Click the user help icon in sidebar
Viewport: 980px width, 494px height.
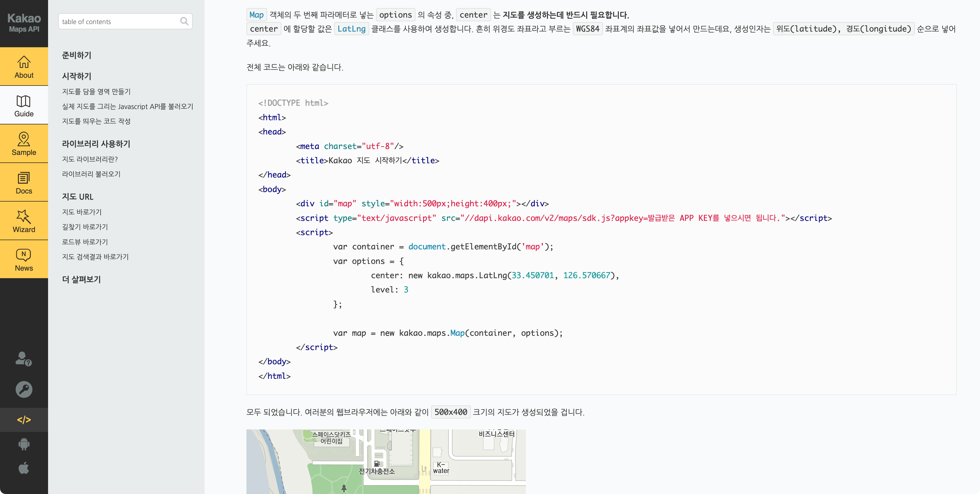point(23,358)
